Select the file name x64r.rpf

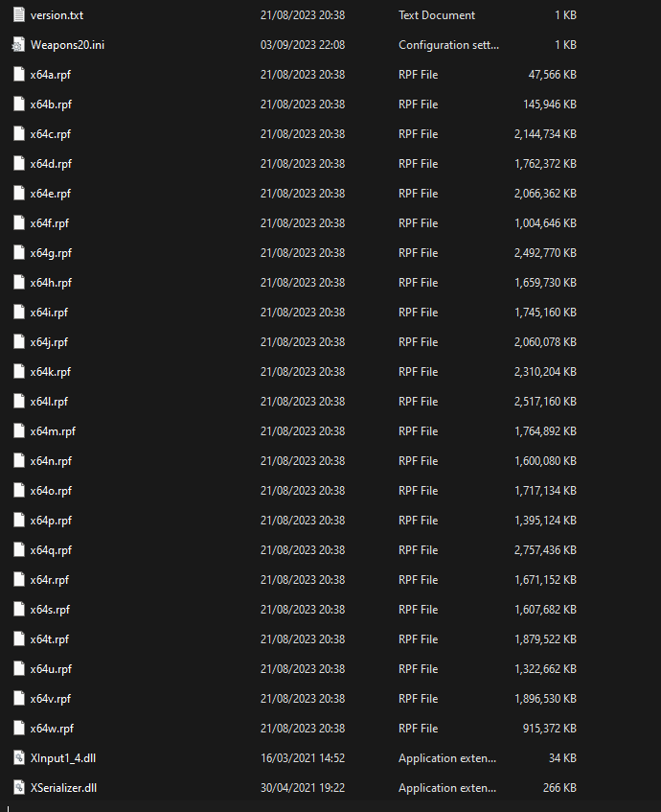coord(50,580)
